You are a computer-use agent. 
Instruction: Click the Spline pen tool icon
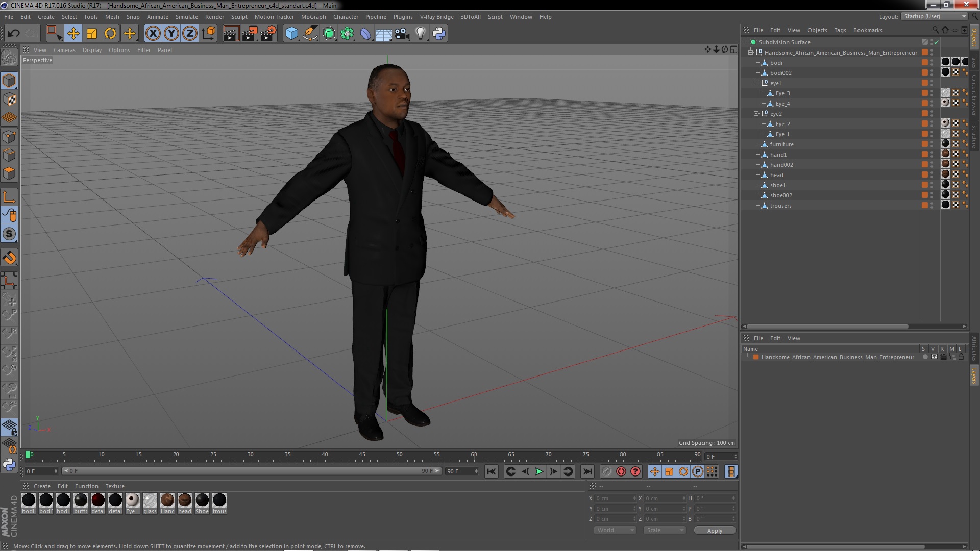[310, 34]
